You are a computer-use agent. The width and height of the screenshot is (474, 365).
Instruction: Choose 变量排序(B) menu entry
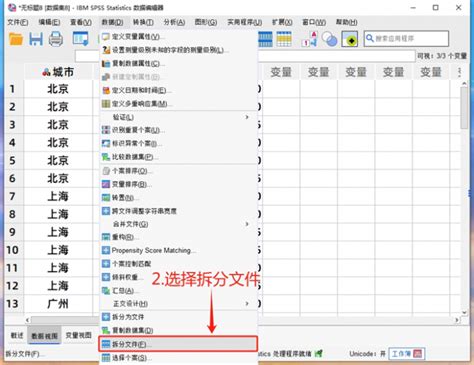(179, 184)
